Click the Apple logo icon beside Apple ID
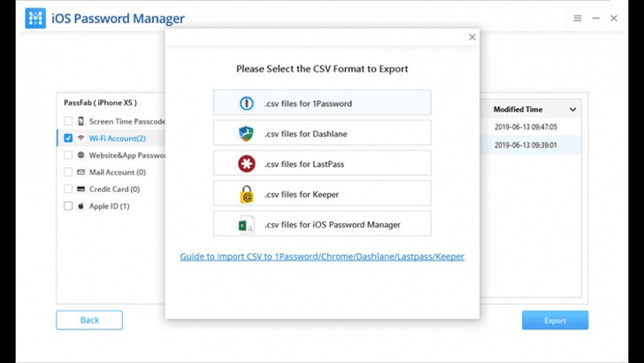This screenshot has width=644, height=363. tap(80, 206)
